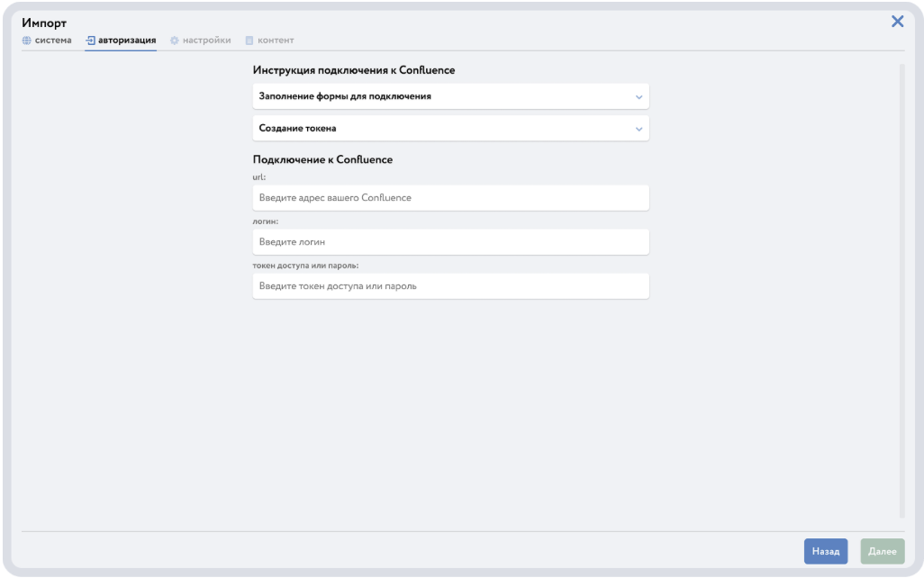Viewport: 924px width, 578px height.
Task: Click the vertical scrollbar on the right
Action: click(901, 291)
